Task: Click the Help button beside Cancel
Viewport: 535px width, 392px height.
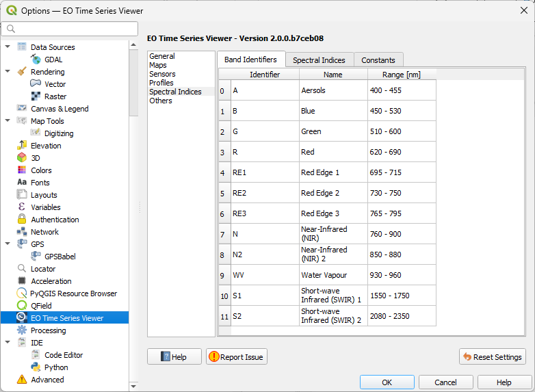Action: click(x=504, y=382)
